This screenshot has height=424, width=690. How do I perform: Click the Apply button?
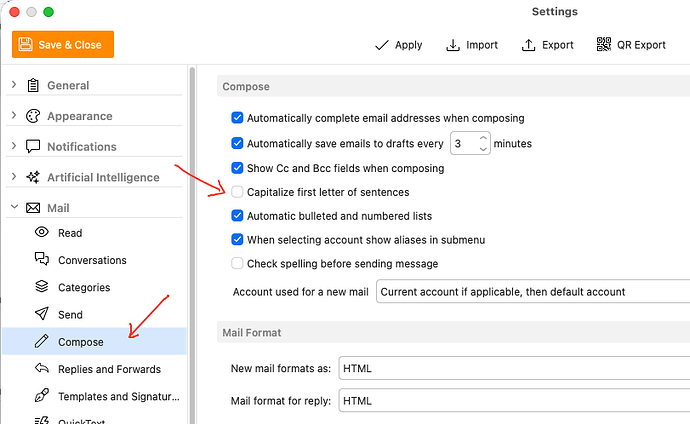[x=399, y=45]
